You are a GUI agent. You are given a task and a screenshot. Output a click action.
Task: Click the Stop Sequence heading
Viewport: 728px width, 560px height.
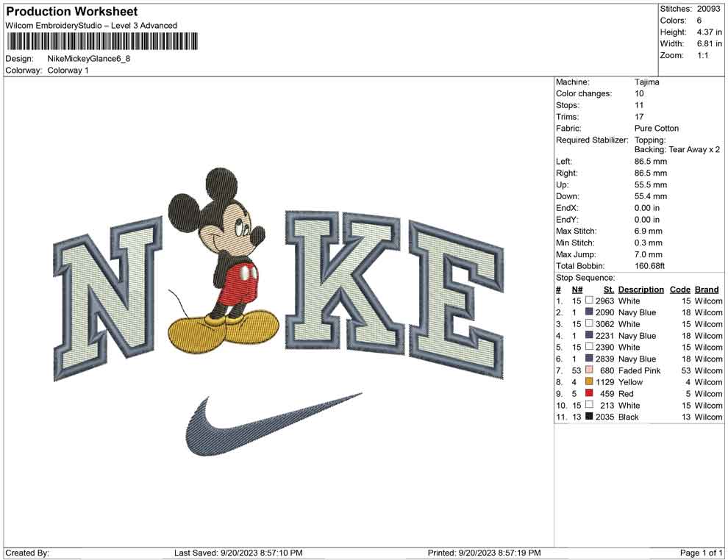click(x=585, y=278)
